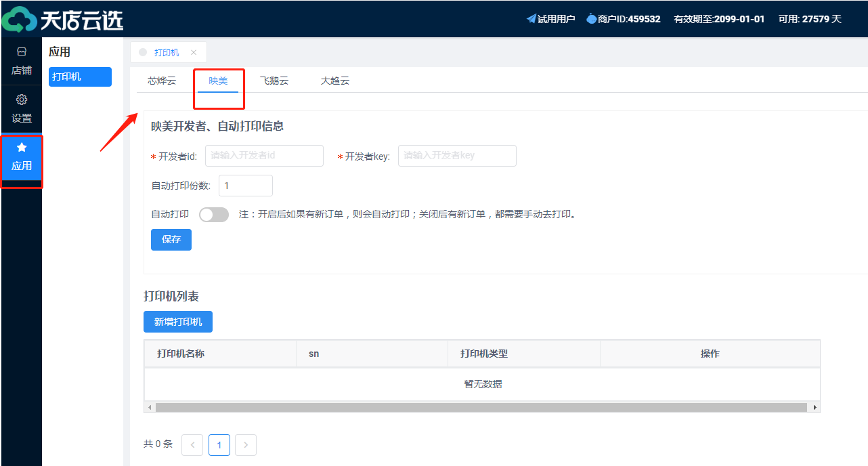This screenshot has height=466, width=868.
Task: Click the 打印机列表 heading
Action: [x=171, y=297]
